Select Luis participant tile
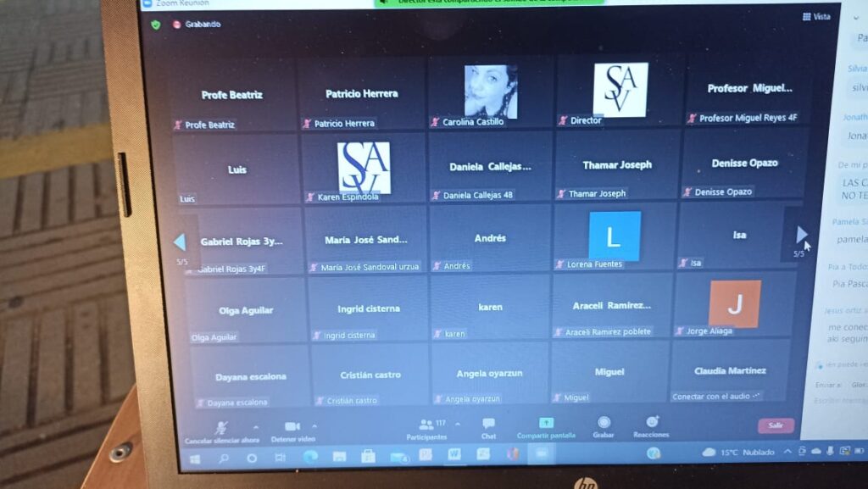Image resolution: width=868 pixels, height=489 pixels. pos(237,169)
